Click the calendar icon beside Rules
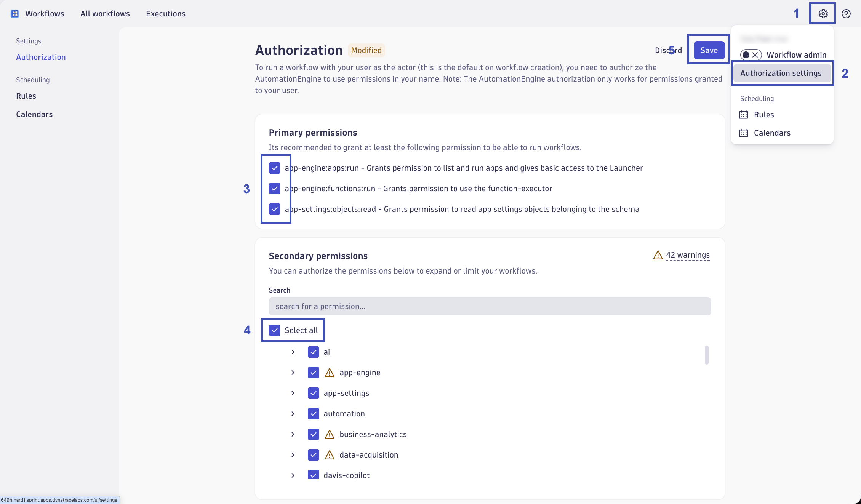The width and height of the screenshot is (861, 504). click(743, 114)
